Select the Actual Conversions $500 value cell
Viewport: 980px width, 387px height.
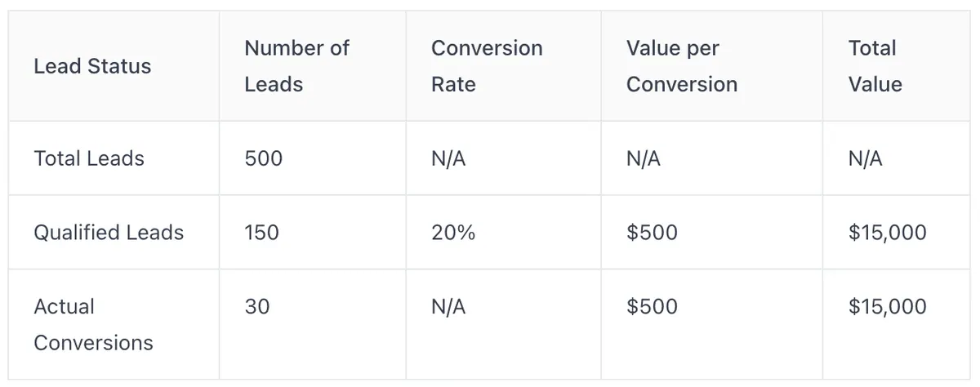[x=652, y=307]
